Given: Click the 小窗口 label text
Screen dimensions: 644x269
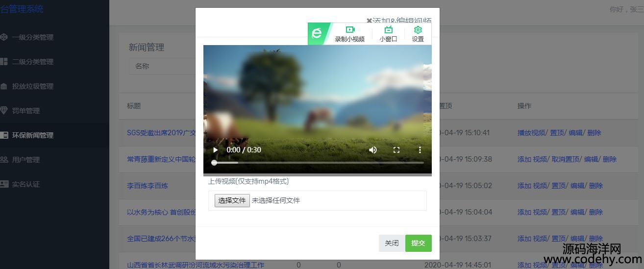Looking at the screenshot, I should (388, 39).
